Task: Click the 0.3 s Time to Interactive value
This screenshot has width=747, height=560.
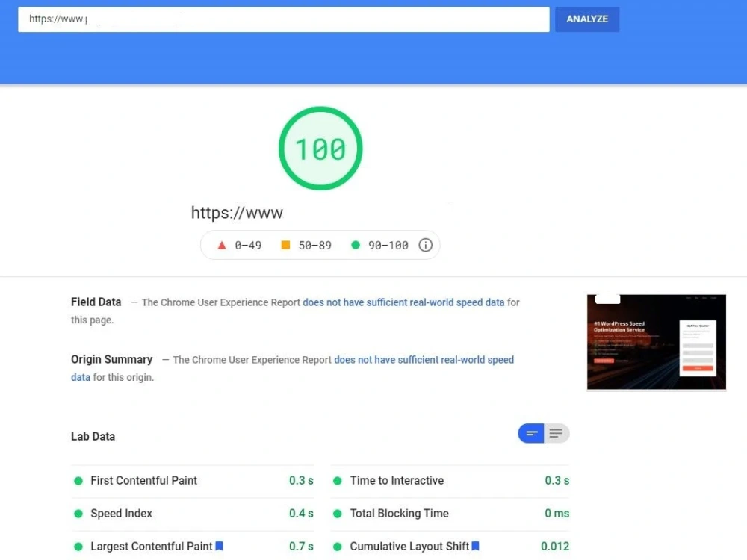Action: (x=557, y=480)
